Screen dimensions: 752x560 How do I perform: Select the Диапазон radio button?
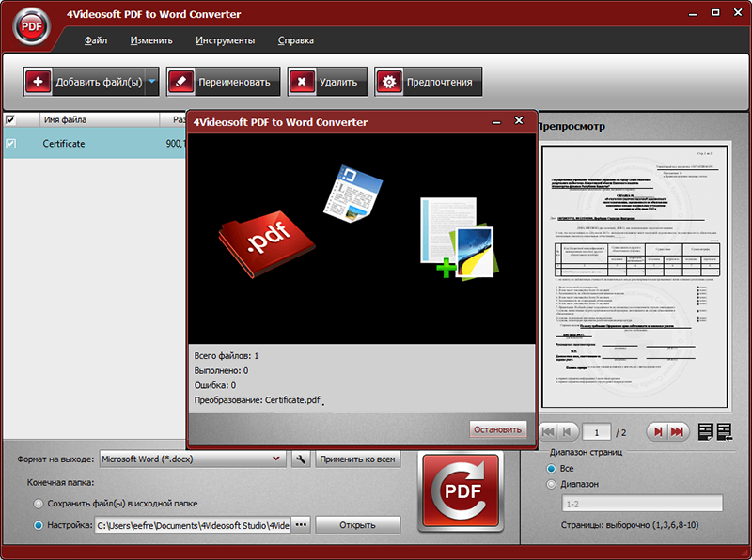click(x=552, y=484)
